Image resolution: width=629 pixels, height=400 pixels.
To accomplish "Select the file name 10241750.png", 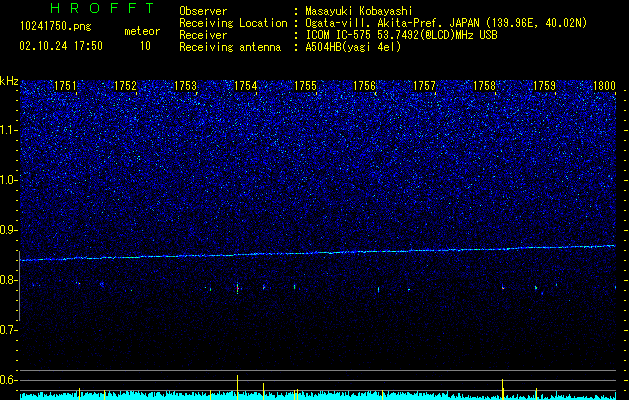I will (x=56, y=27).
